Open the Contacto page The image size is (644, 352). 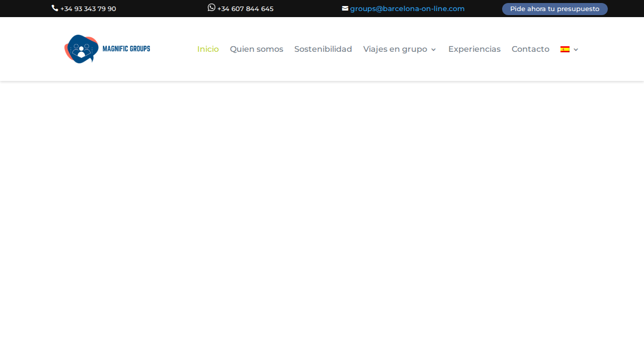click(530, 49)
